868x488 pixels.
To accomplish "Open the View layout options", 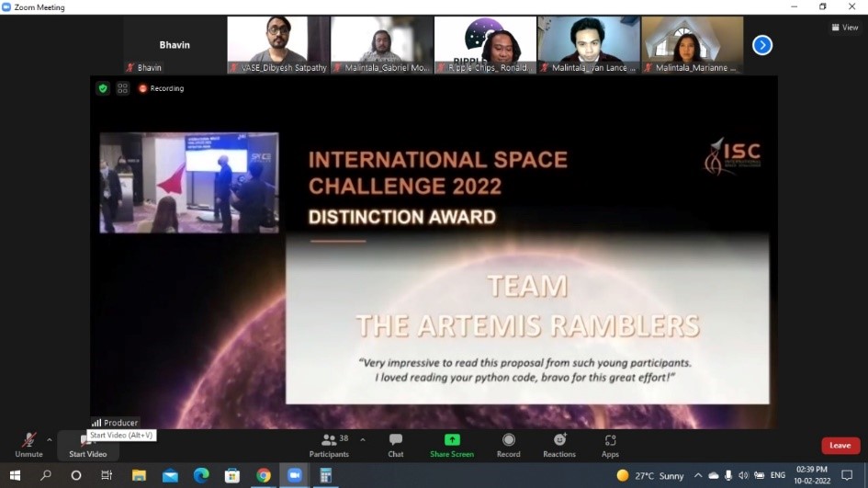I will [x=845, y=28].
